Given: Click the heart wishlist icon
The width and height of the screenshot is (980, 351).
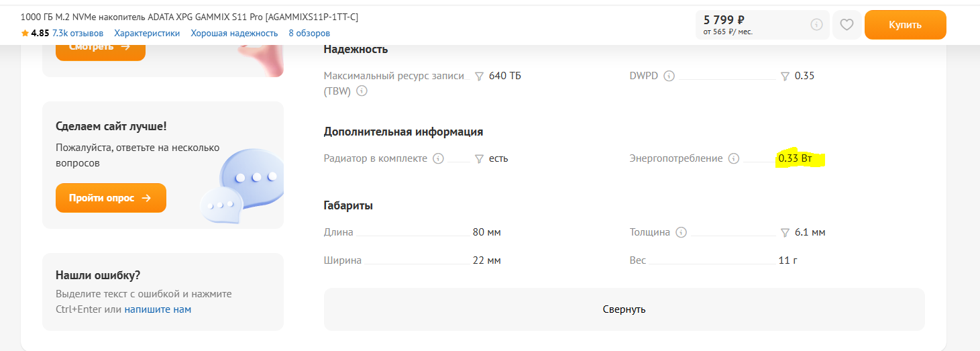Looking at the screenshot, I should pyautogui.click(x=847, y=25).
